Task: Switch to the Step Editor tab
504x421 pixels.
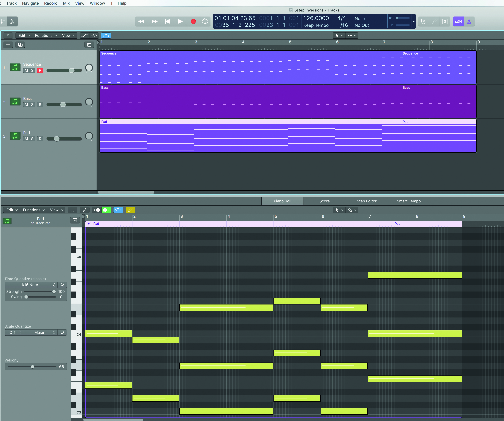Action: (367, 201)
